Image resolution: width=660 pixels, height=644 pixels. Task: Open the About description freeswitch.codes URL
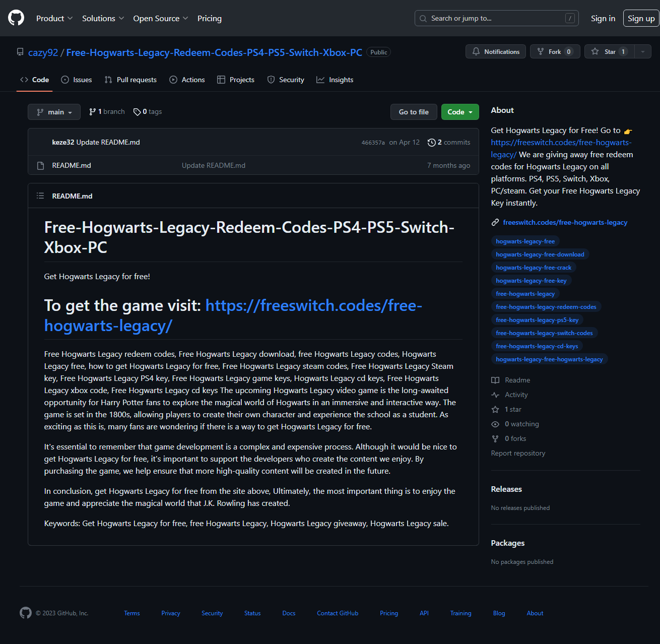[561, 149]
